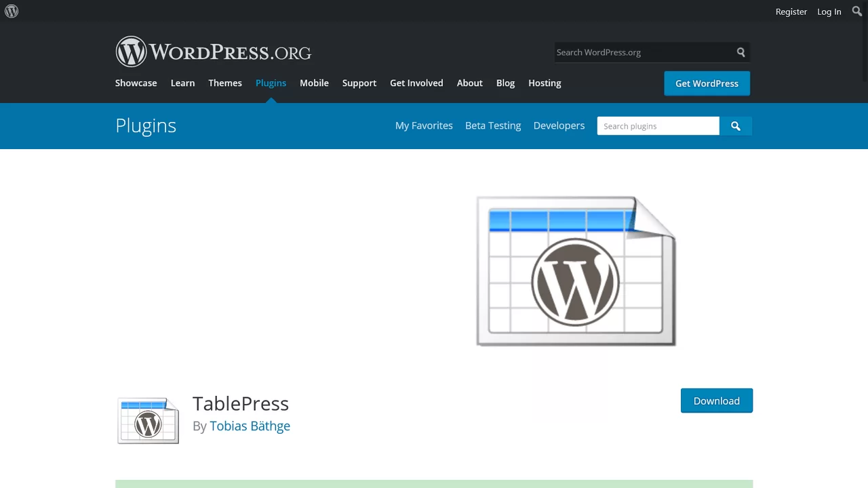868x488 pixels.
Task: Click the large TablePress banner image
Action: pos(576,271)
